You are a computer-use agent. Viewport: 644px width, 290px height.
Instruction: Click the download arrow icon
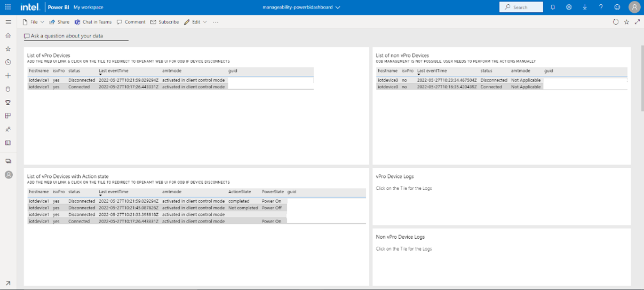click(585, 7)
